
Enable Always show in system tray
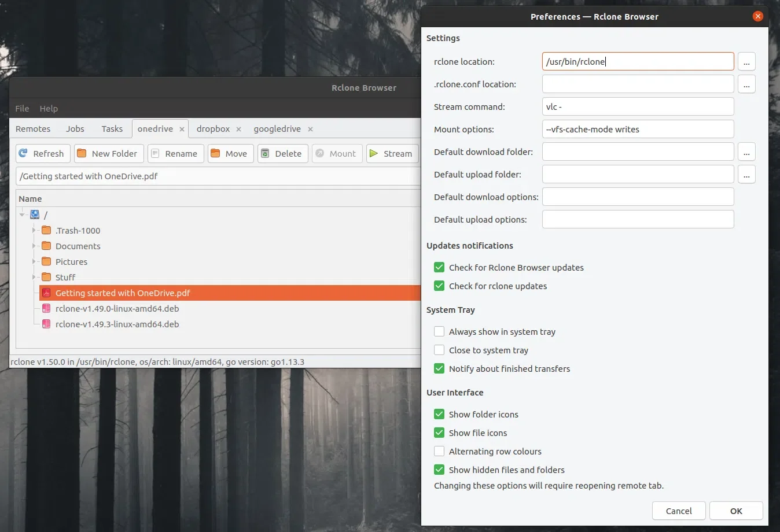439,331
